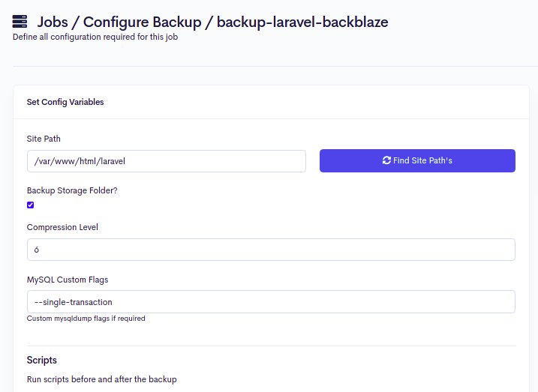Uncheck the Backup Storage Folder checkbox

pyautogui.click(x=31, y=205)
